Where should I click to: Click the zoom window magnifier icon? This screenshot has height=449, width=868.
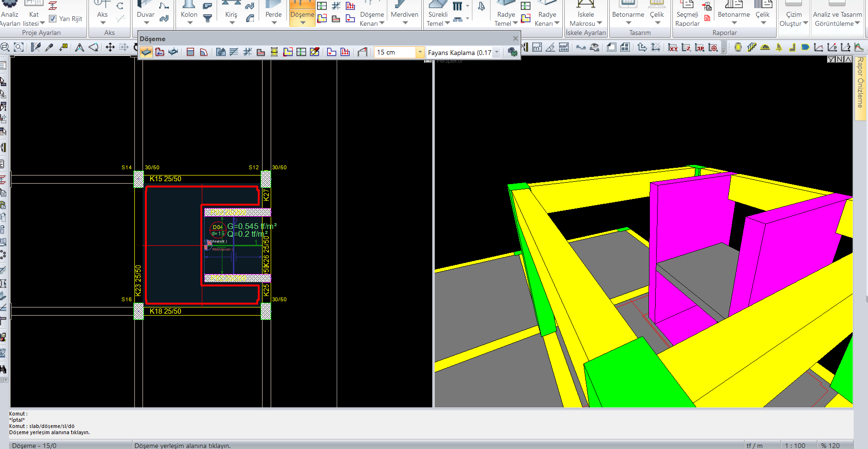tap(5, 47)
